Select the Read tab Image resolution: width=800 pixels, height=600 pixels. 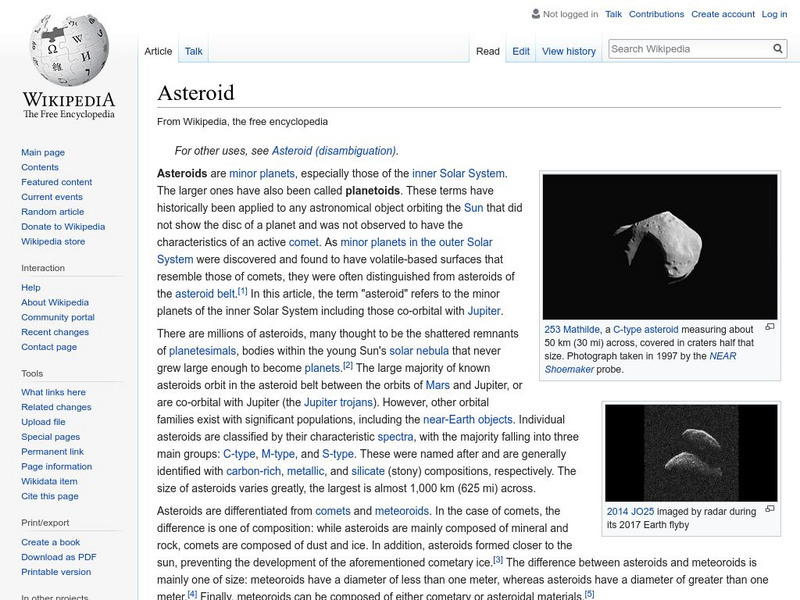(488, 51)
